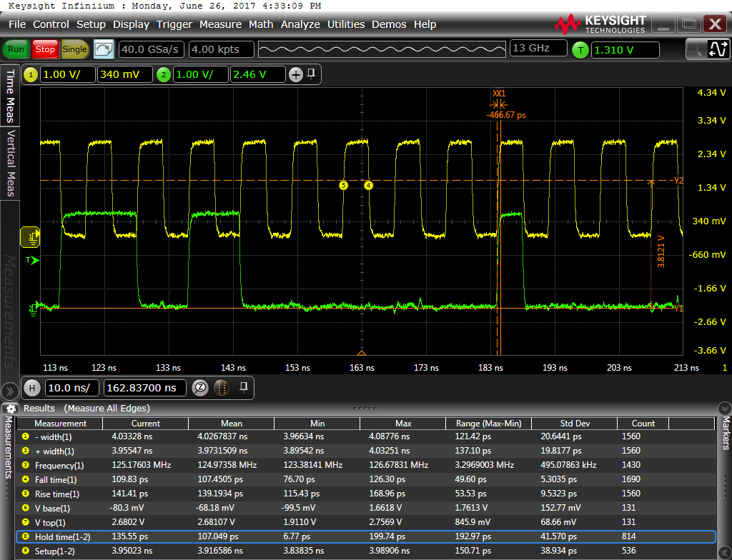Open the Markers side tab

coord(726,433)
